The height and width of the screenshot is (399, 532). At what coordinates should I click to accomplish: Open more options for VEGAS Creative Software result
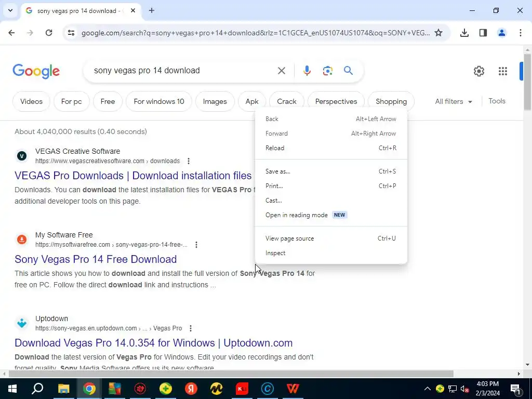[189, 161]
